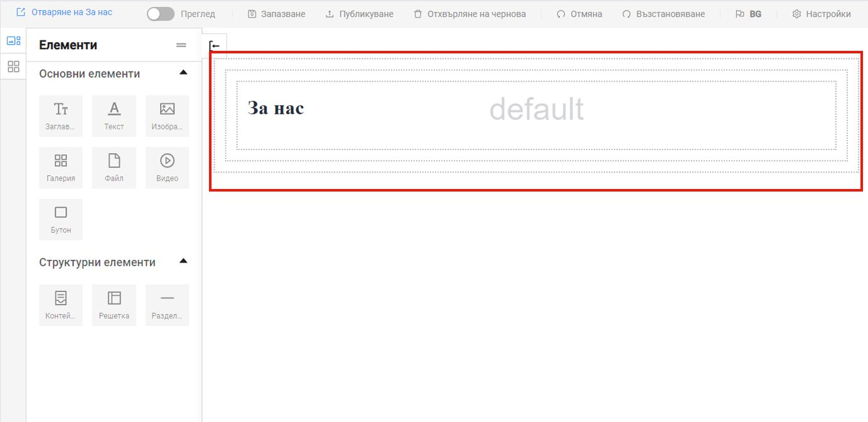Open the widgets panel in the sidebar
This screenshot has width=868, height=422.
click(13, 67)
